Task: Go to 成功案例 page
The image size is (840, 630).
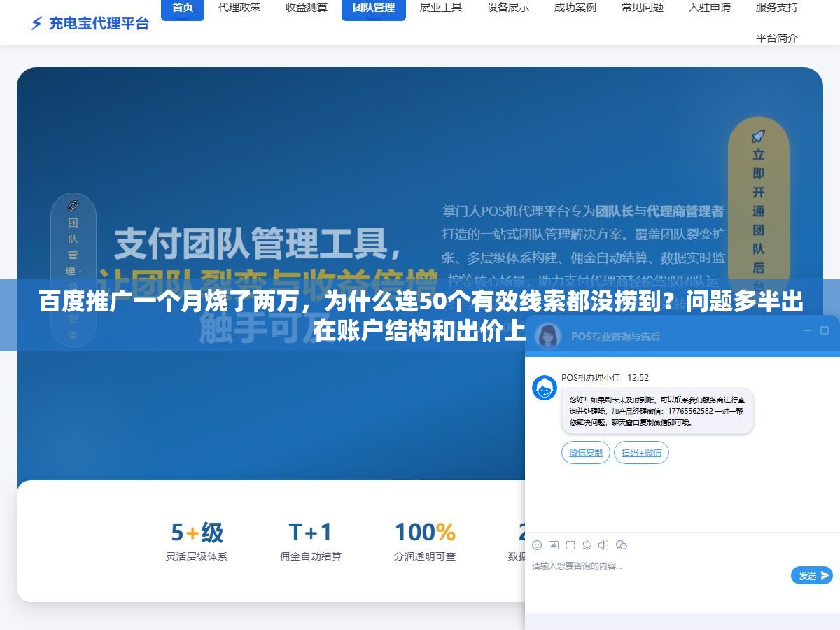Action: pyautogui.click(x=575, y=8)
